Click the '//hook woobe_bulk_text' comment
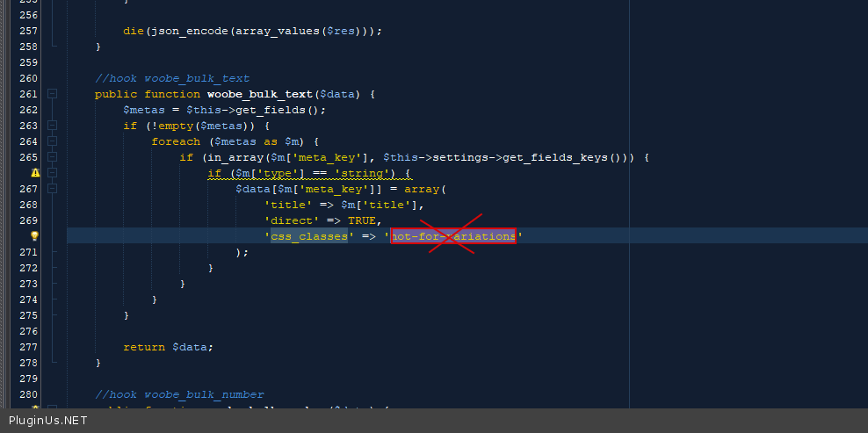The height and width of the screenshot is (433, 868). click(x=172, y=78)
